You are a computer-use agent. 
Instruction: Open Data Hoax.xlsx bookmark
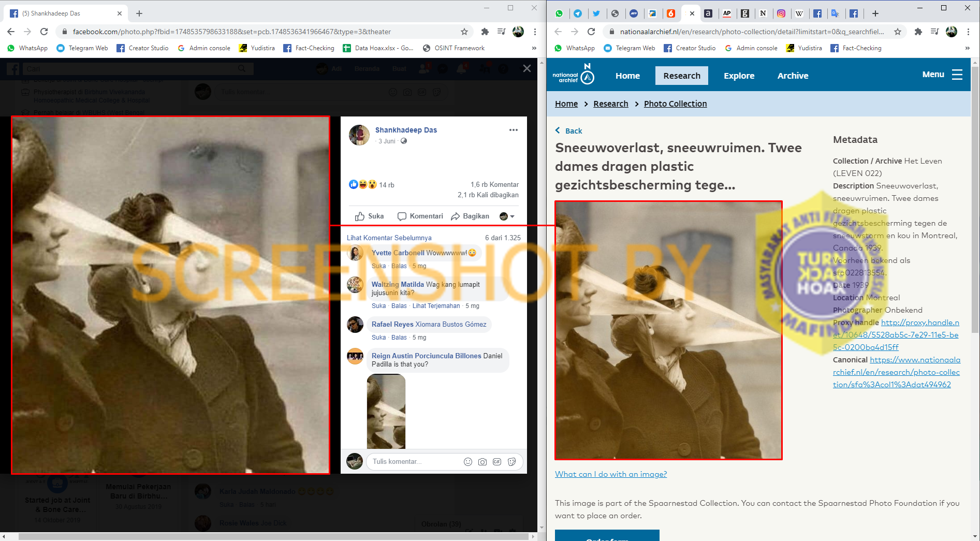(378, 48)
